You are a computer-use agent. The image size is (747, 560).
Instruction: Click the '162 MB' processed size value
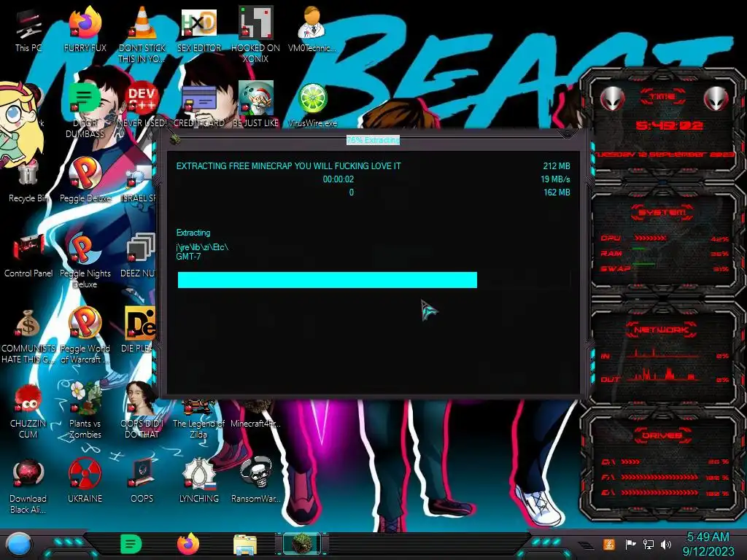coord(557,192)
